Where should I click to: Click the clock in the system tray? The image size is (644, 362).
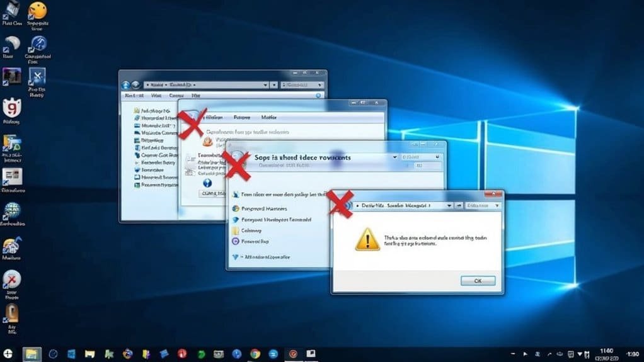(606, 354)
